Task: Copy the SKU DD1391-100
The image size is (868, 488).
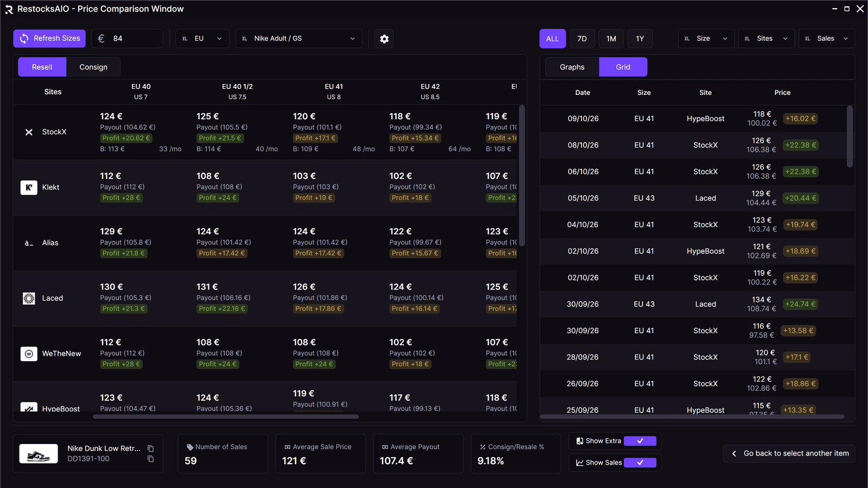Action: 151,459
